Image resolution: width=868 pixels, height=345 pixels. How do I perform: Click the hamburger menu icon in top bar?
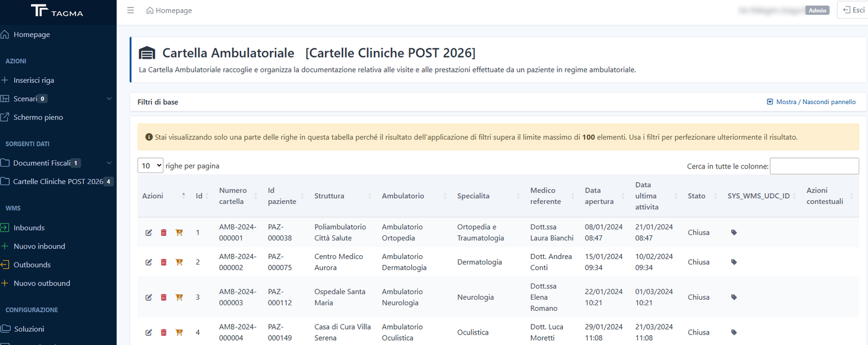130,11
